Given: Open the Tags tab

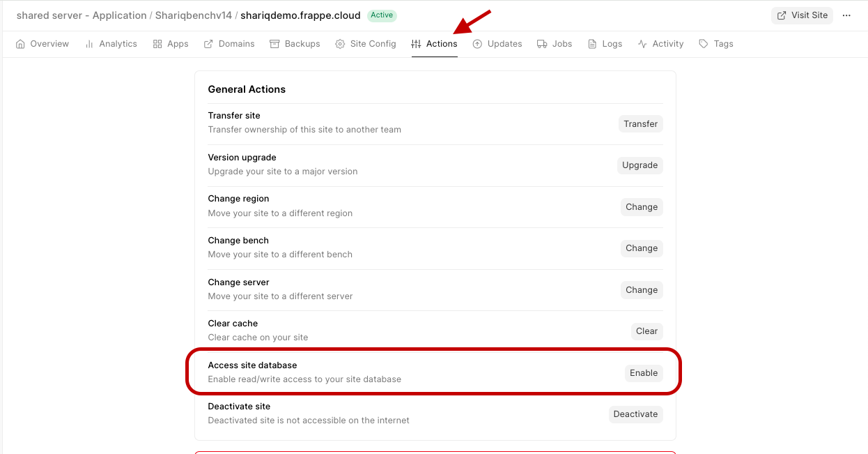Looking at the screenshot, I should [x=716, y=44].
